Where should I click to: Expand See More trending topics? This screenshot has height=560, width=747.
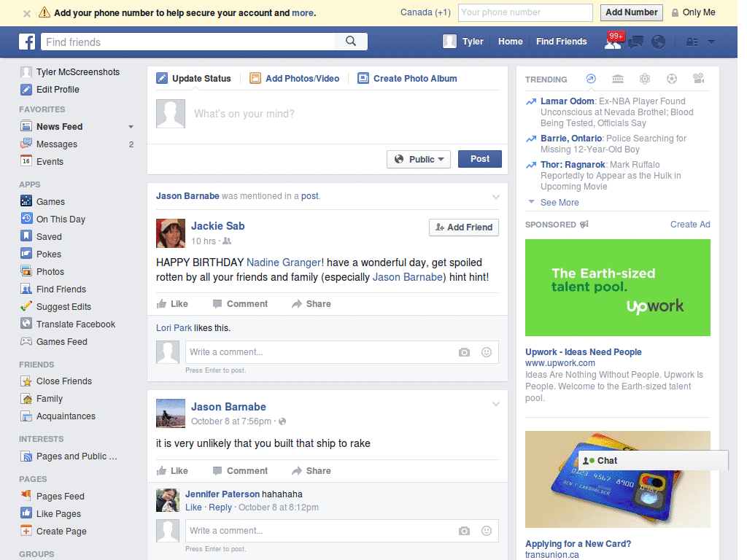pos(560,203)
